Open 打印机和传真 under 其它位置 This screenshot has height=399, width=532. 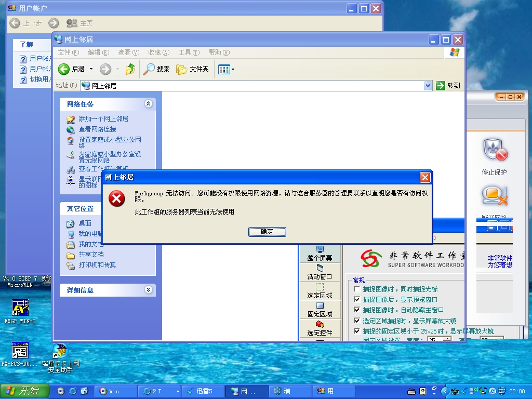(97, 264)
